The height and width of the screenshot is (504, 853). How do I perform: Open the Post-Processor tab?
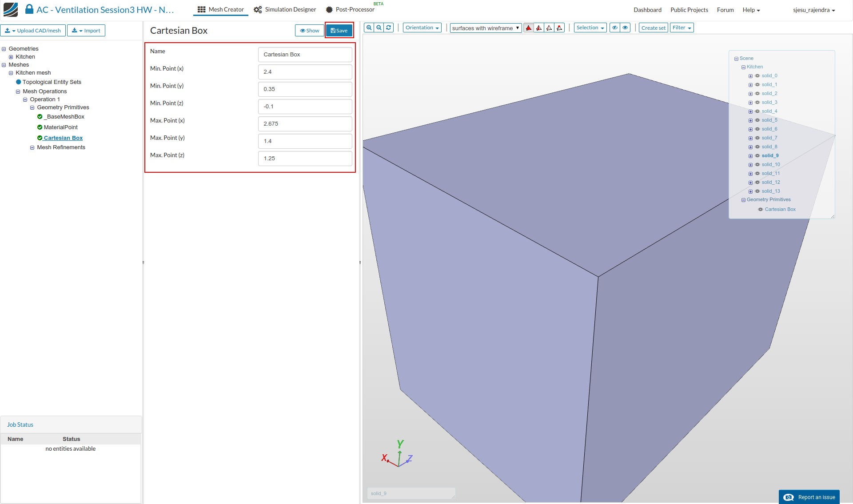[x=350, y=9]
